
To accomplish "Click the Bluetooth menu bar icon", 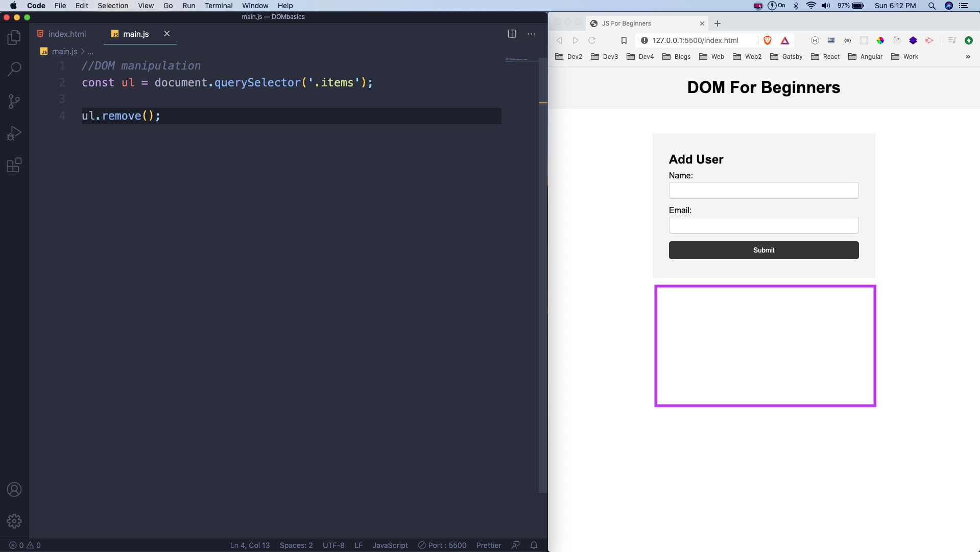I will (796, 6).
